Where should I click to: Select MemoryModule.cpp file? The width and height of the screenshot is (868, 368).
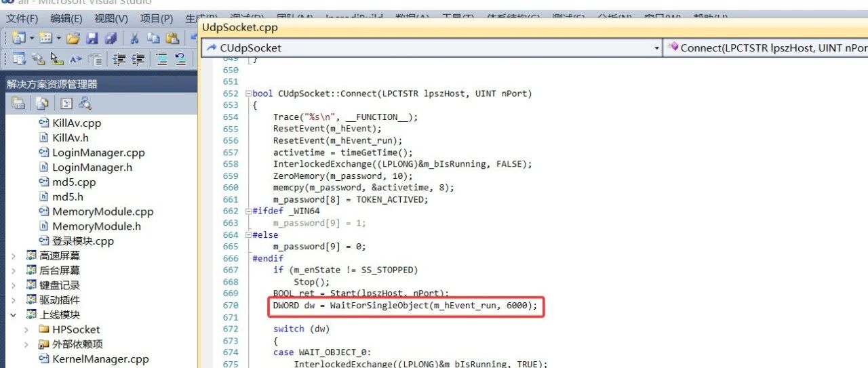[103, 211]
